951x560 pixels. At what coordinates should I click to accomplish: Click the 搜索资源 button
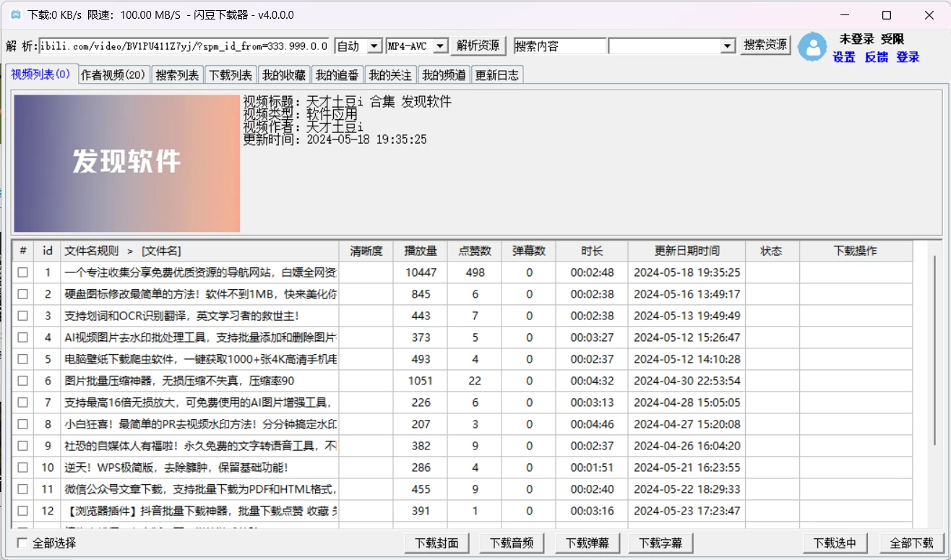tap(766, 45)
